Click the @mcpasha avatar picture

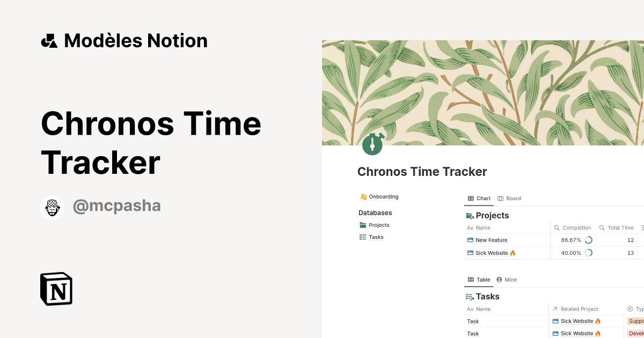click(52, 207)
